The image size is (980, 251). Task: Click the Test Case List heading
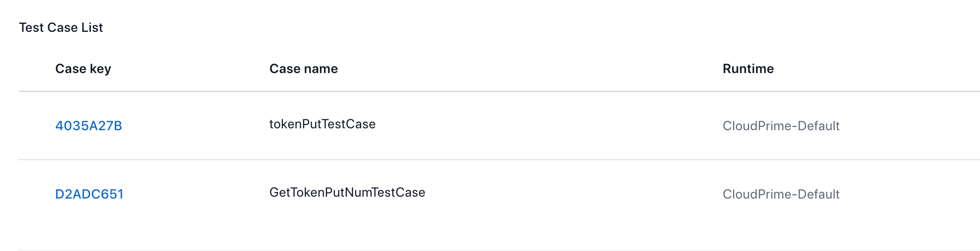[x=61, y=28]
